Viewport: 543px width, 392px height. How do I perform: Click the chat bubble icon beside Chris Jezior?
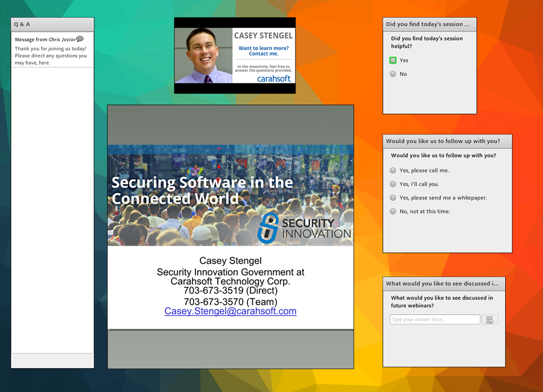(x=80, y=39)
